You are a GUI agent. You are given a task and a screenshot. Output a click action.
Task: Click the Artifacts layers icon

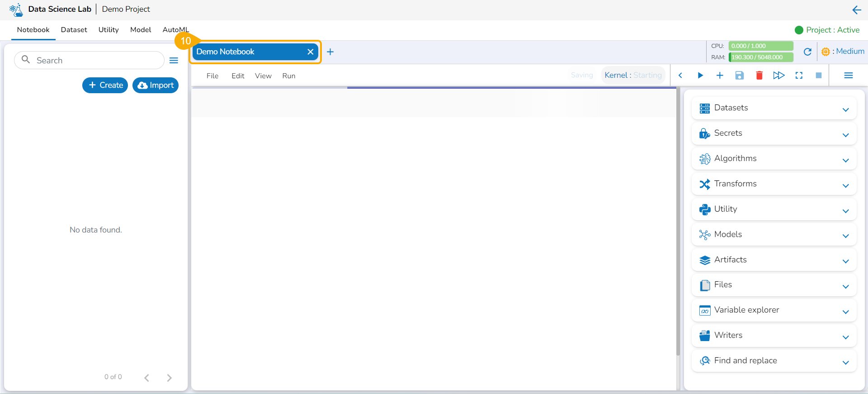705,260
